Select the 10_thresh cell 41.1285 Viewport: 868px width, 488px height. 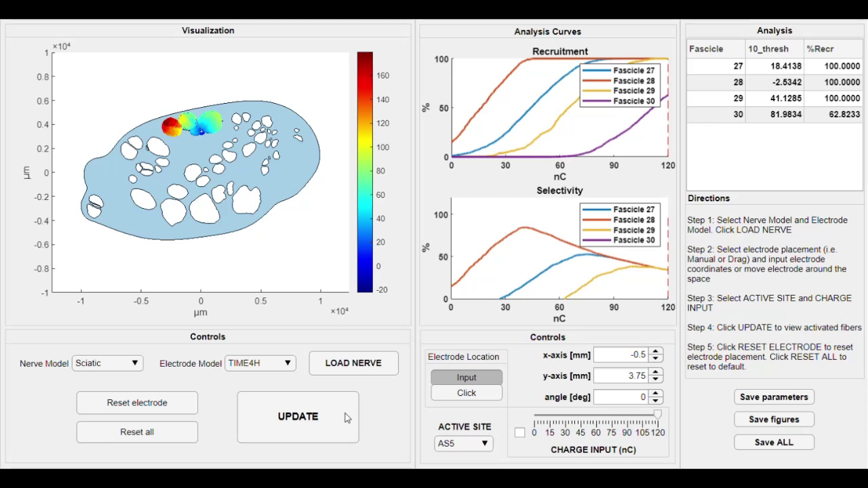tap(774, 98)
